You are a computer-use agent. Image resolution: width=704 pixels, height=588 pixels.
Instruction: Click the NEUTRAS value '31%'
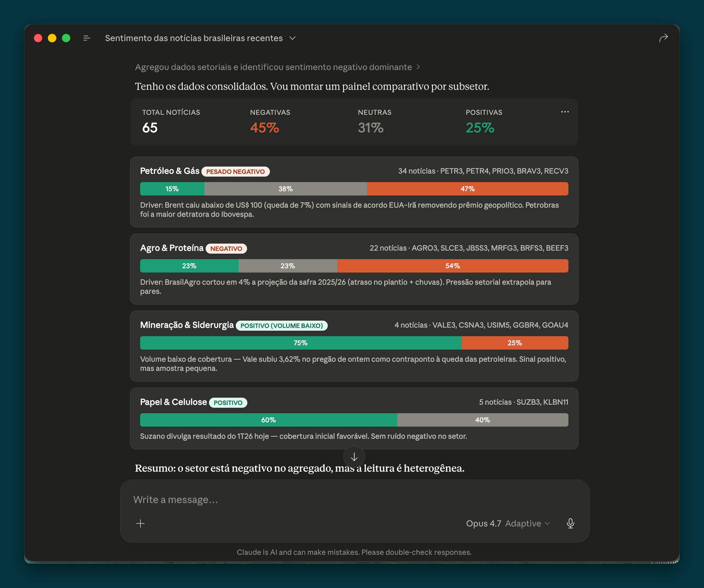pos(371,128)
